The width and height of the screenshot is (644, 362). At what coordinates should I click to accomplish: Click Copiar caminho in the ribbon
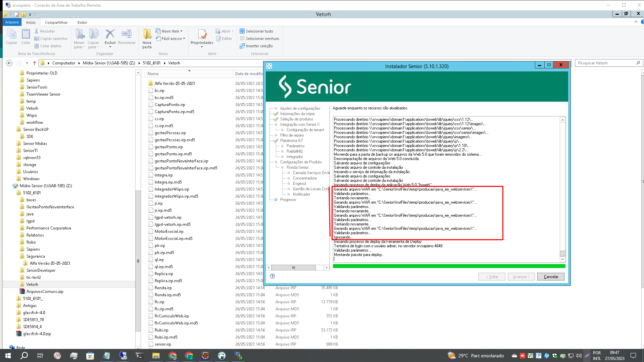coord(51,39)
